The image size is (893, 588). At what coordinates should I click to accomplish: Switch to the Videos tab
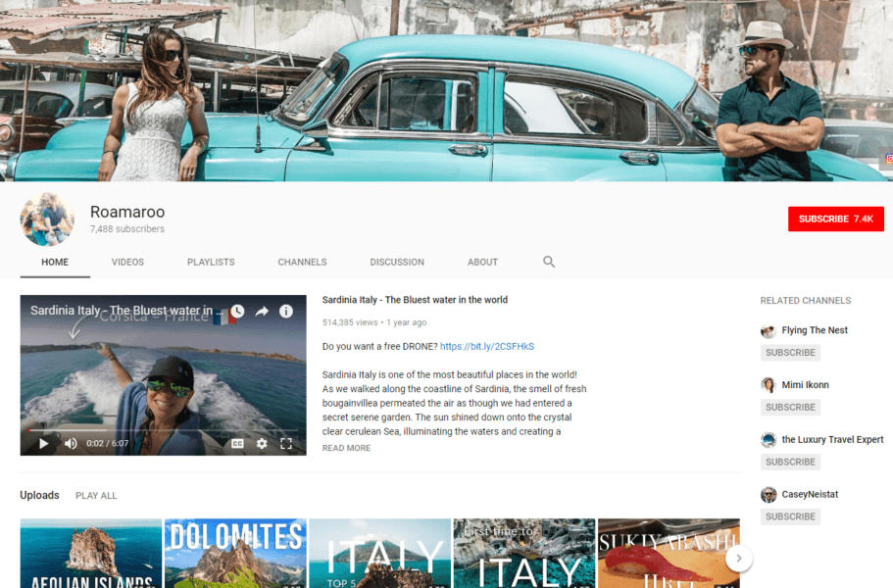click(x=127, y=262)
